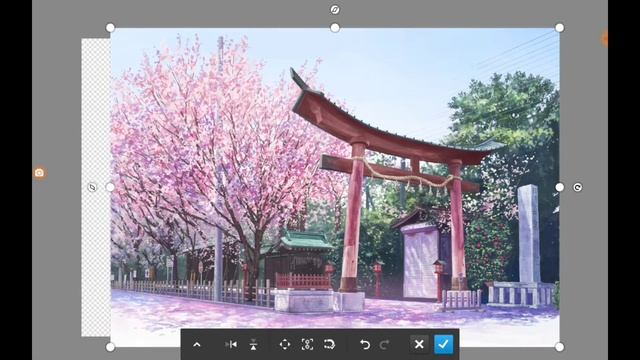This screenshot has width=640, height=360.
Task: Select the rotate transform mode icon
Action: 329,344
